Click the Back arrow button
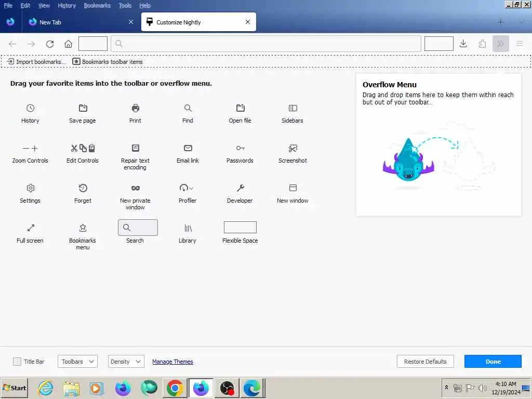The image size is (532, 399). pyautogui.click(x=12, y=44)
